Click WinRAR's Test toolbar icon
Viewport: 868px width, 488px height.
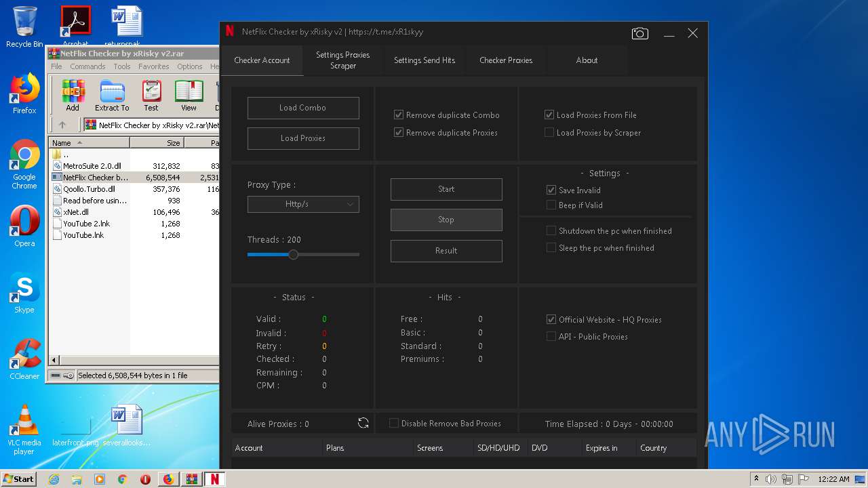(151, 95)
